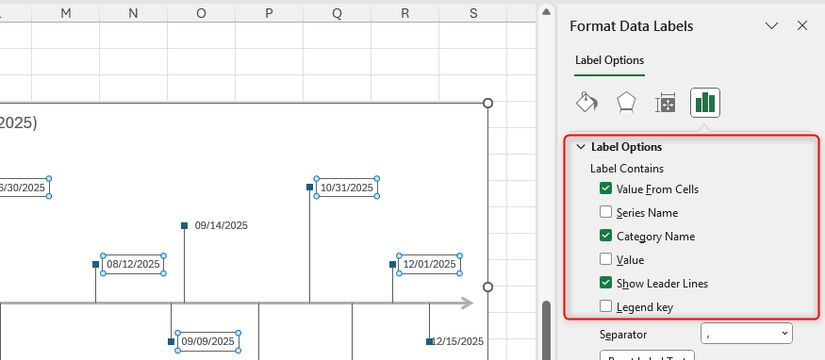
Task: Select the Label Options text tab
Action: tap(609, 60)
